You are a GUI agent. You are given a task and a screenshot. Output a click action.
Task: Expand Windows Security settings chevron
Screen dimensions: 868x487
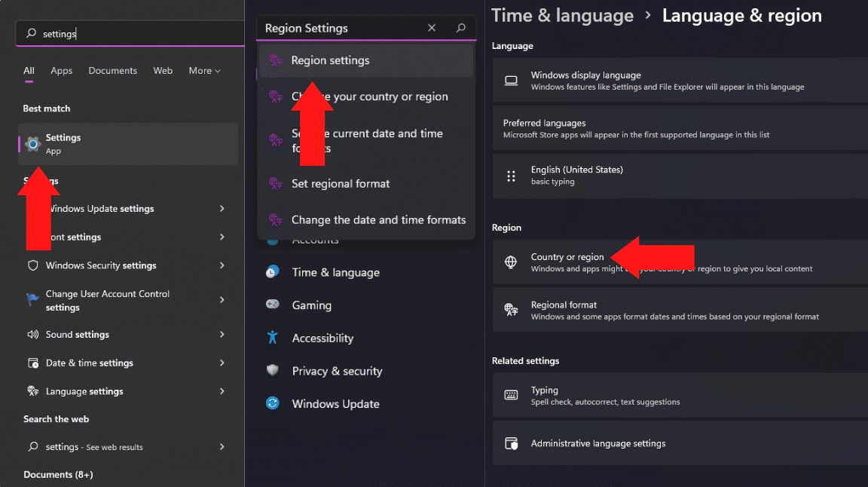pos(222,265)
